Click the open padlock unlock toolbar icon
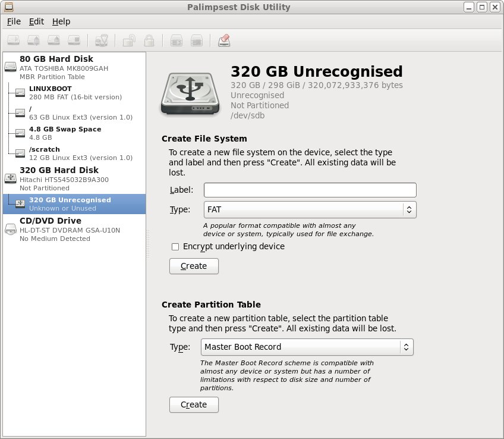This screenshot has height=439, width=504. (x=128, y=40)
